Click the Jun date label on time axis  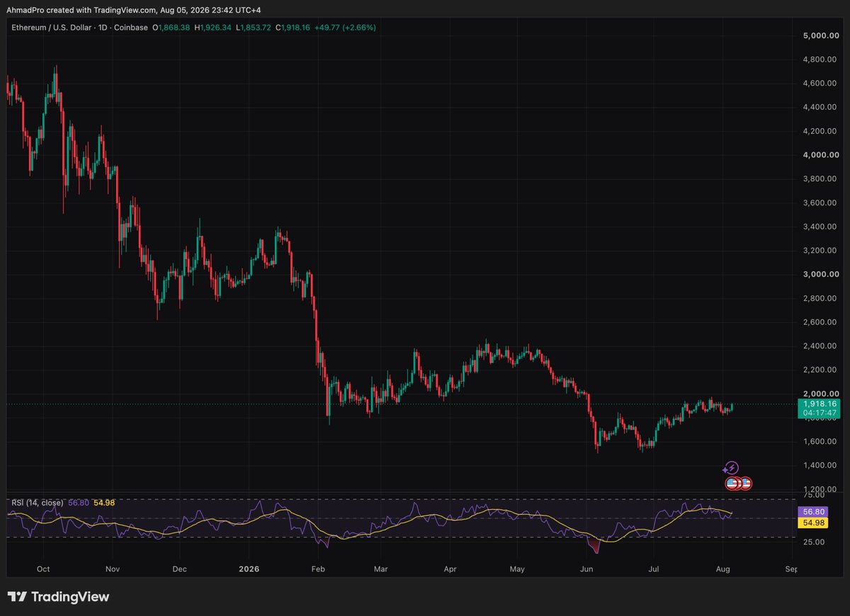pyautogui.click(x=586, y=569)
